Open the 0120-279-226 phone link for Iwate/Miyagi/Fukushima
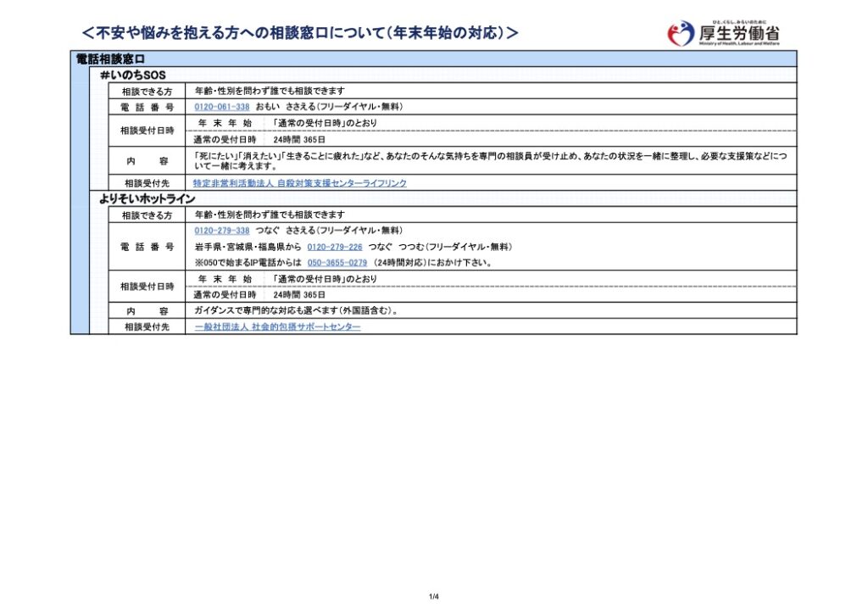Screen dimensions: 868x614 coord(335,247)
